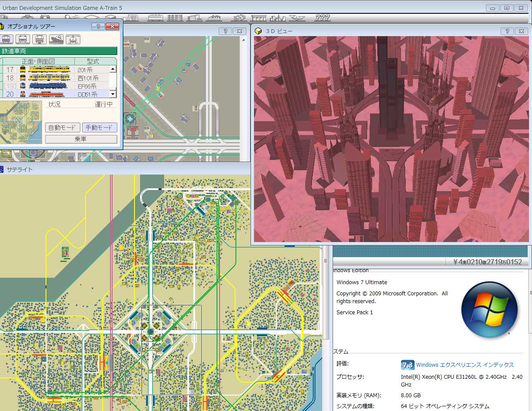Click help button on 3D ビュー window
Image resolution: width=532 pixels, height=411 pixels.
coord(507,31)
